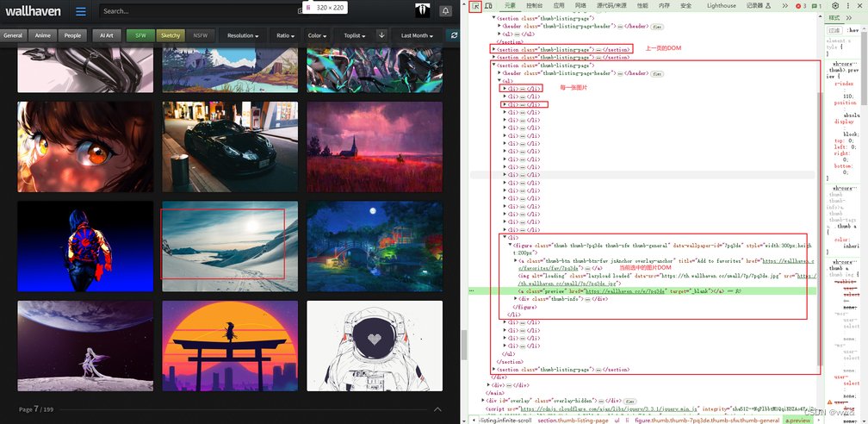Click the section.thumb-listing-page breadcrumb
Screen dimensions: 868x424
[573, 421]
